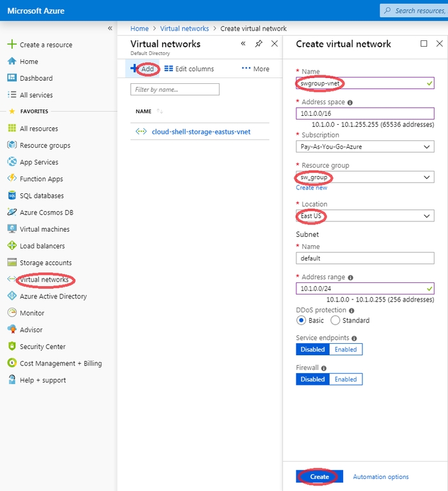The width and height of the screenshot is (448, 491).
Task: Click the Create button
Action: [319, 476]
